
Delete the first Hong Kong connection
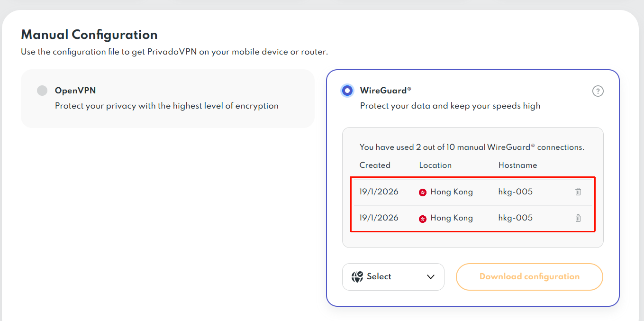[578, 192]
